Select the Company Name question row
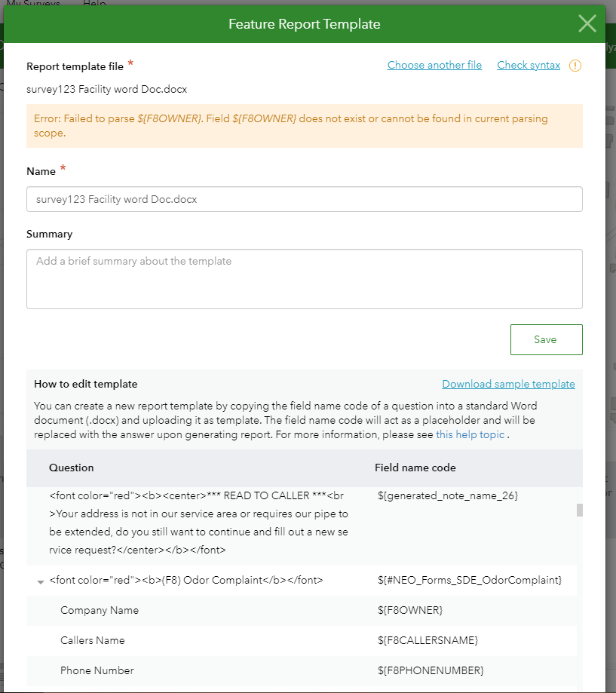 [x=100, y=610]
